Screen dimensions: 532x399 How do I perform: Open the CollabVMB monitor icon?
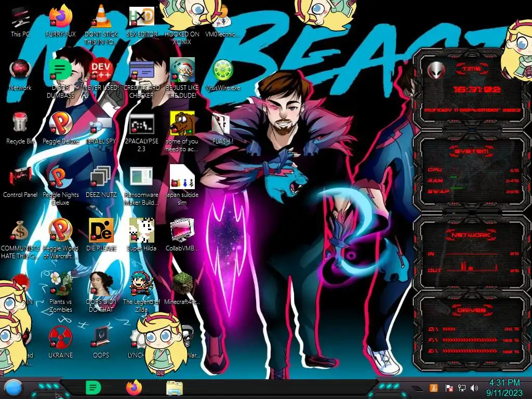point(182,236)
